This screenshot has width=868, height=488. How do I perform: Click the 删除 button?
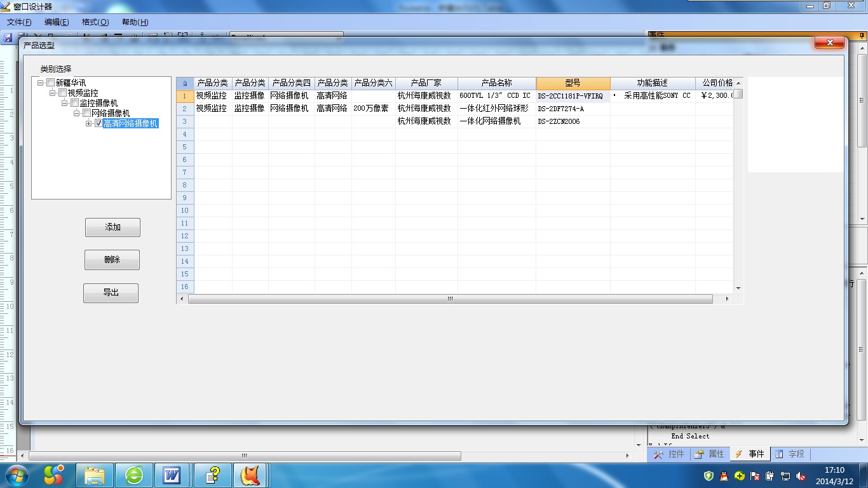112,260
